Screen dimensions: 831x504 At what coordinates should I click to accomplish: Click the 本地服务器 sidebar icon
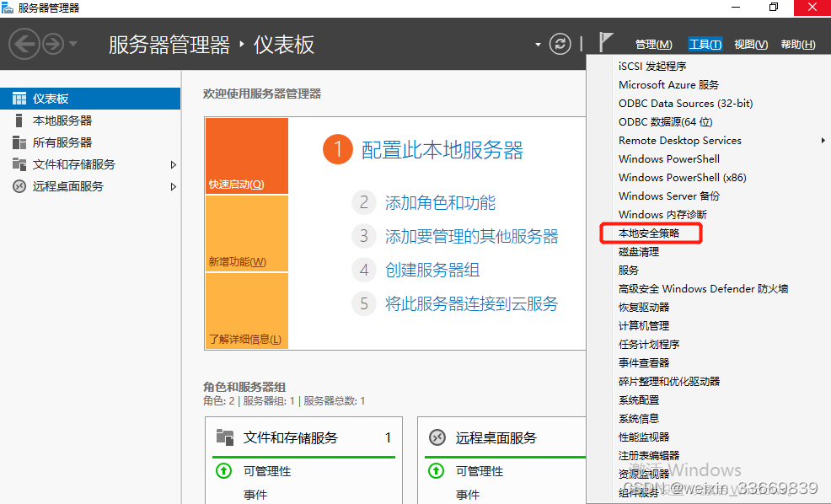click(19, 121)
